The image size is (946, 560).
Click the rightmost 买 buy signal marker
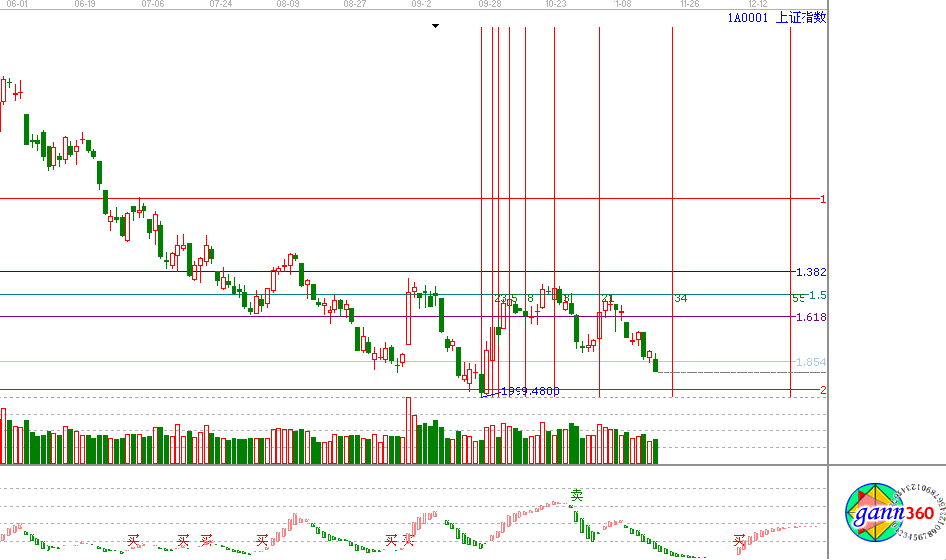pyautogui.click(x=739, y=541)
